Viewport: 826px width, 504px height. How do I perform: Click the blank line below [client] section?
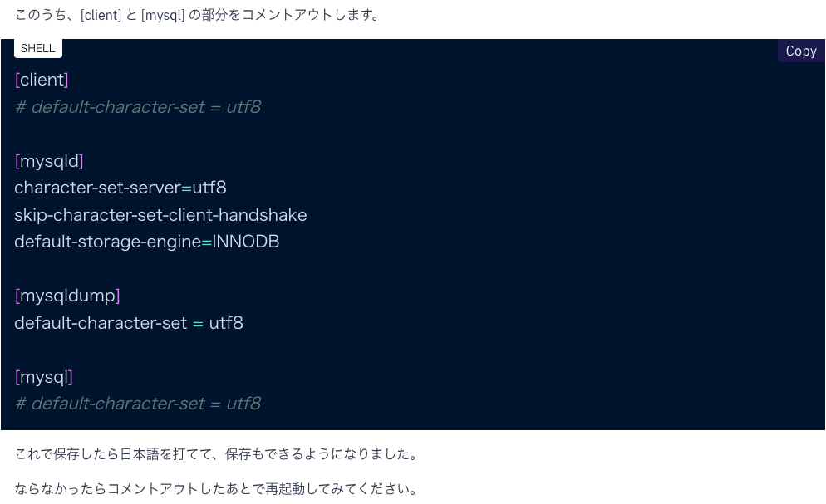click(412, 135)
